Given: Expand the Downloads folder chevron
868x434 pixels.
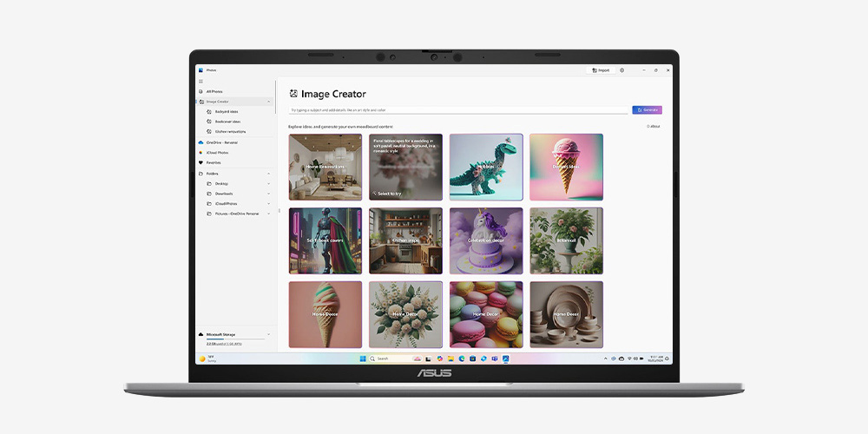Looking at the screenshot, I should [269, 194].
